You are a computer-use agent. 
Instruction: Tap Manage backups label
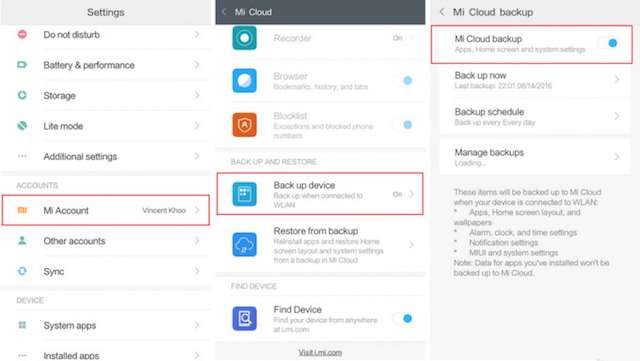[489, 152]
